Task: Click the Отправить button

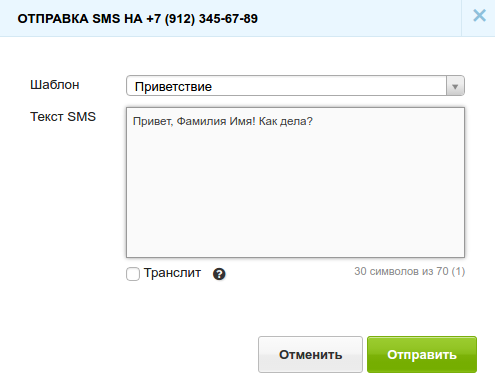Action: click(x=422, y=354)
